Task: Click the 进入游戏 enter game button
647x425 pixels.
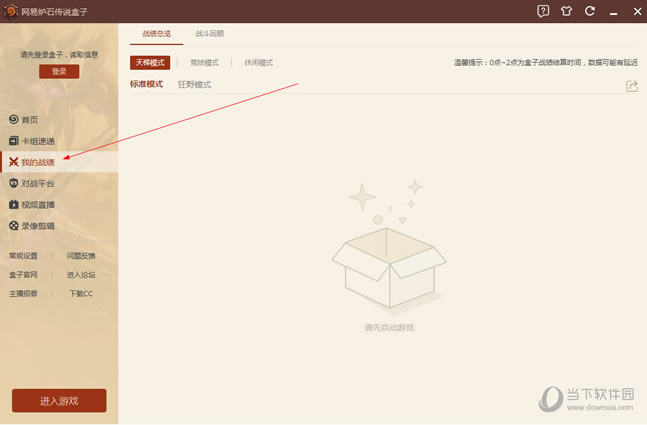Action: point(59,401)
